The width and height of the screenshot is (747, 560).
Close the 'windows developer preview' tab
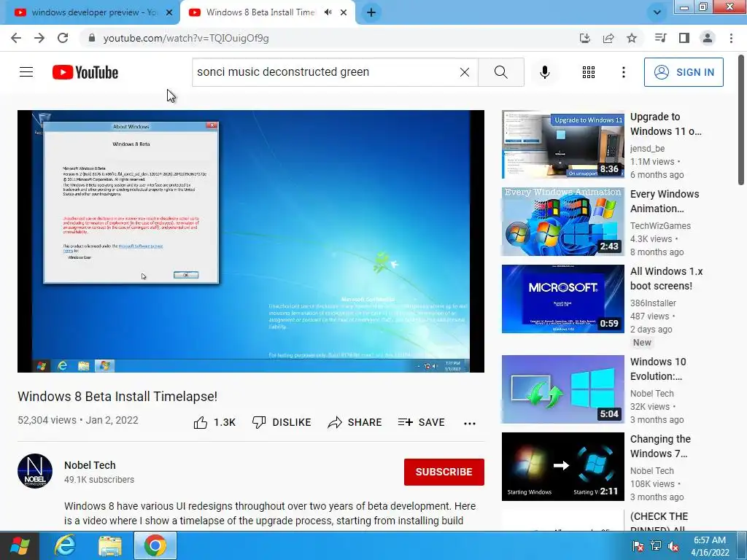169,12
